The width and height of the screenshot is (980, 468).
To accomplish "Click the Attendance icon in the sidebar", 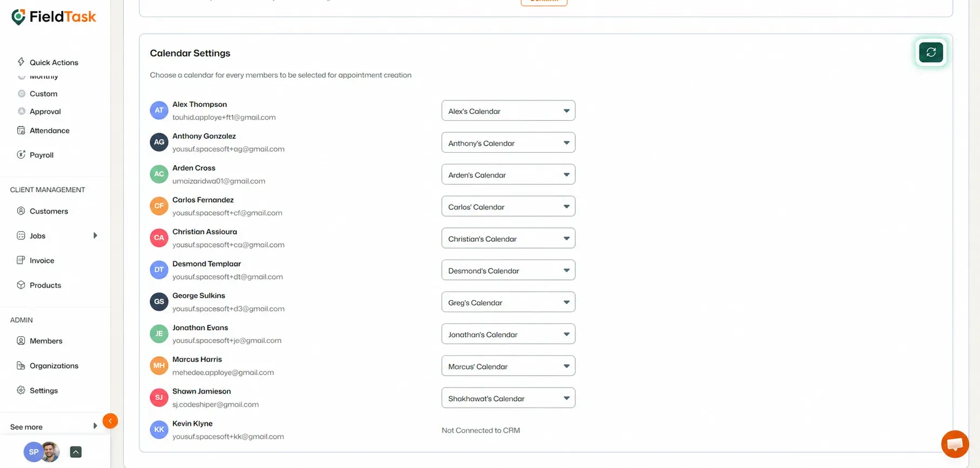I will point(21,130).
